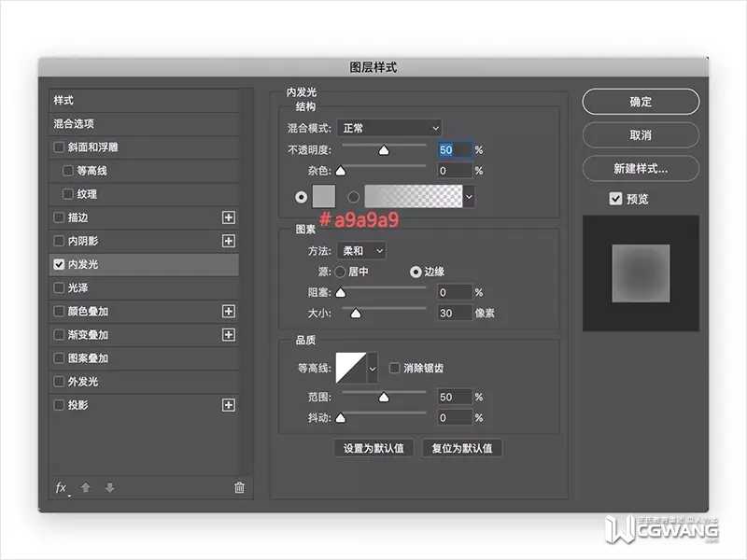Toggle the 预览 preview checkbox
The image size is (747, 560).
click(615, 199)
